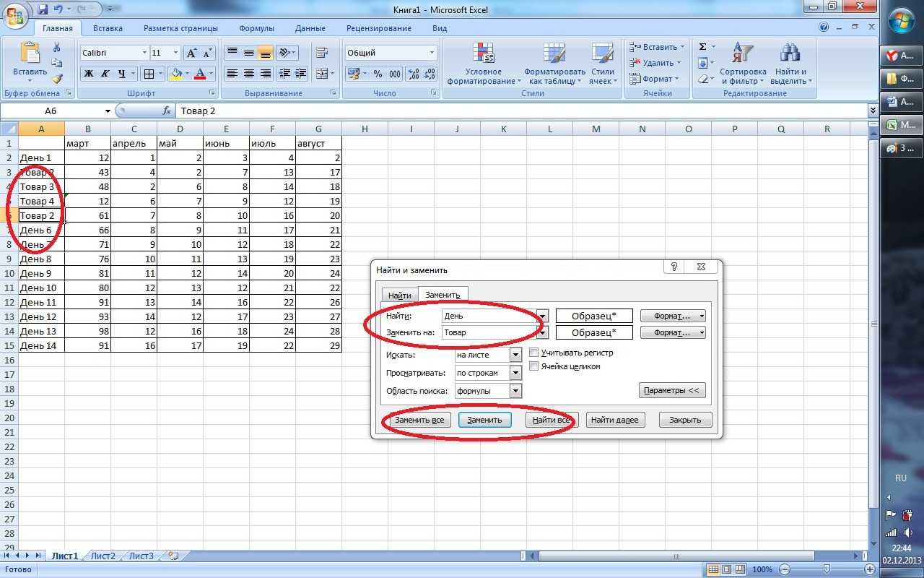Align text right in cell
Viewport: 924px width, 578px height.
265,74
